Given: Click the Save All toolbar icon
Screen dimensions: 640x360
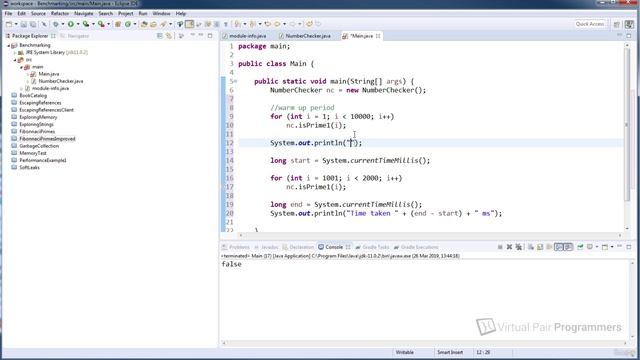Looking at the screenshot, I should pyautogui.click(x=33, y=24).
